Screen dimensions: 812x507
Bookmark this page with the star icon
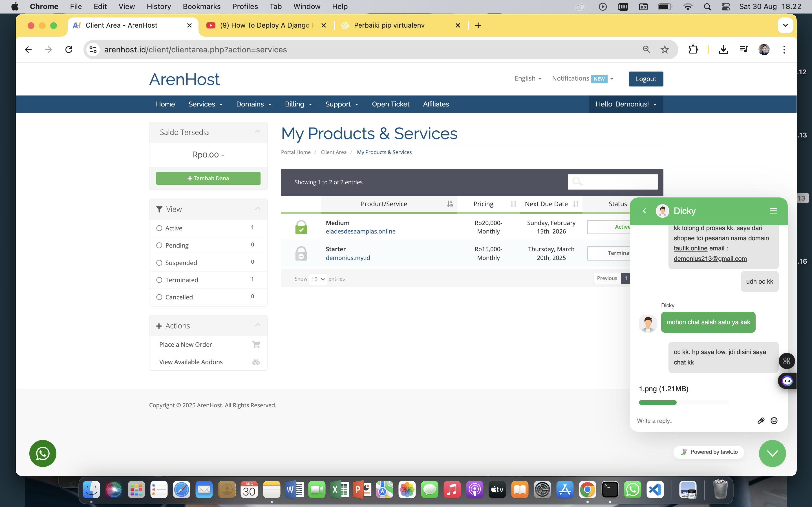click(x=664, y=50)
